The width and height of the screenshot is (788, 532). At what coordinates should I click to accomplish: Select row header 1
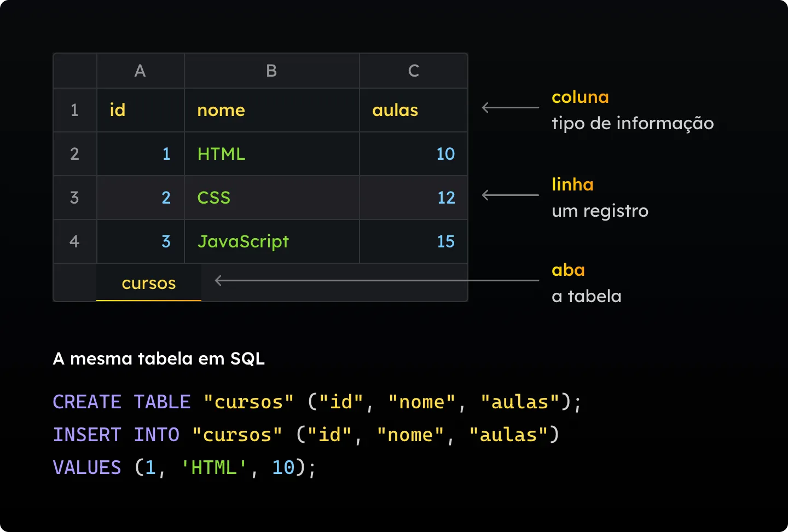pos(75,110)
